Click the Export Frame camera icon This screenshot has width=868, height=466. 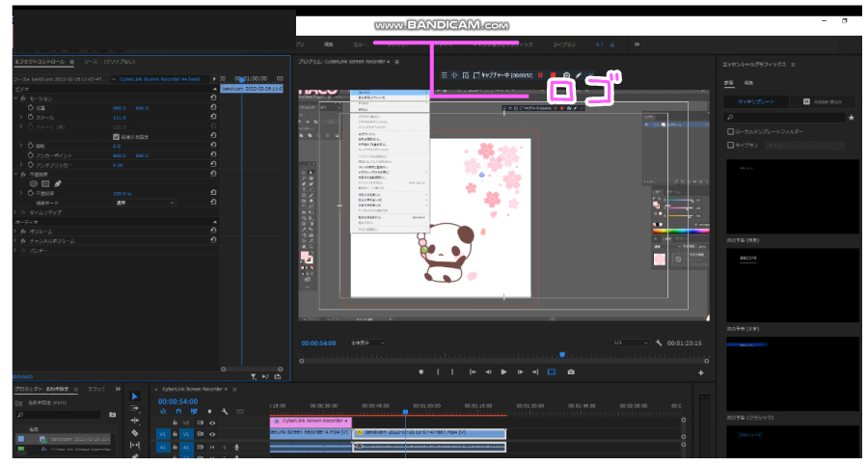click(571, 371)
